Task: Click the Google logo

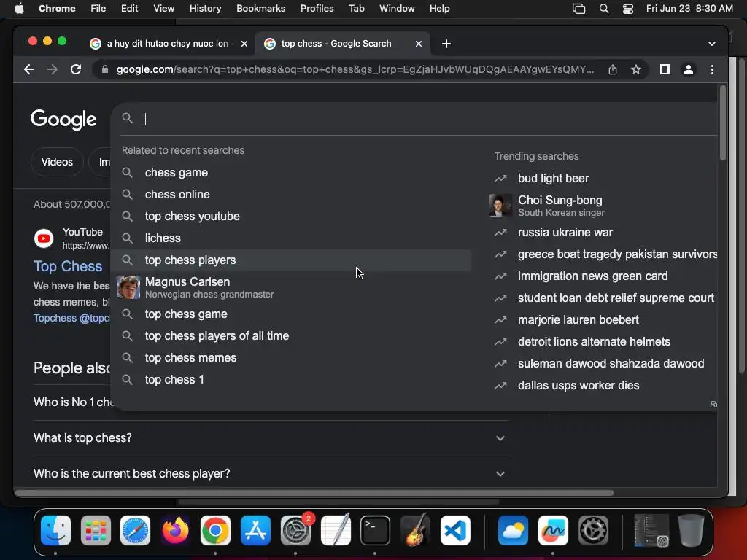Action: 63,119
